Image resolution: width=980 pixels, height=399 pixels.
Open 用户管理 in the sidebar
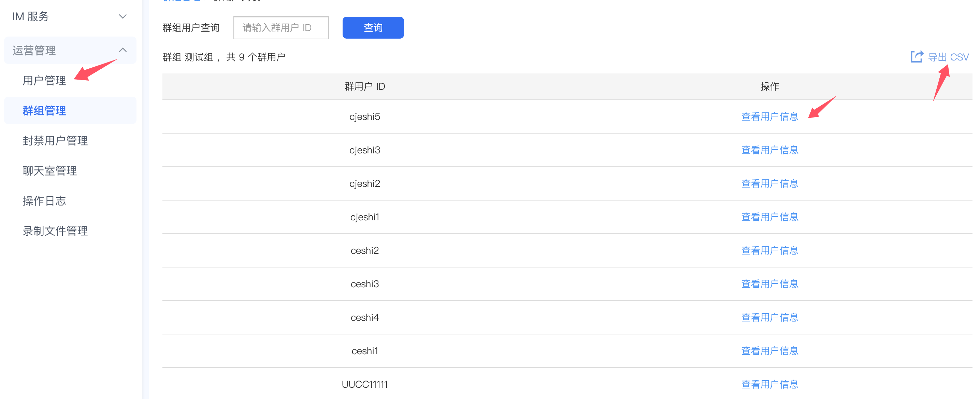tap(44, 80)
